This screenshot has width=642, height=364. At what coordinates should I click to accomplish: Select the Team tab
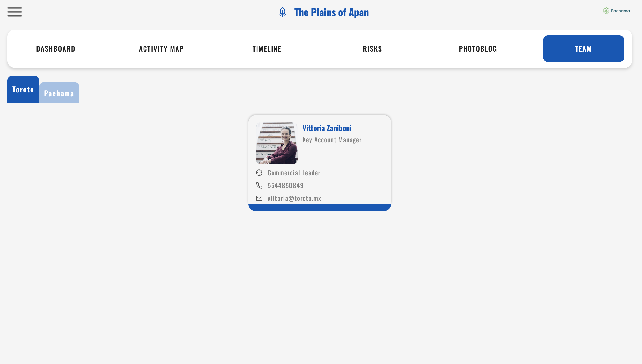583,49
